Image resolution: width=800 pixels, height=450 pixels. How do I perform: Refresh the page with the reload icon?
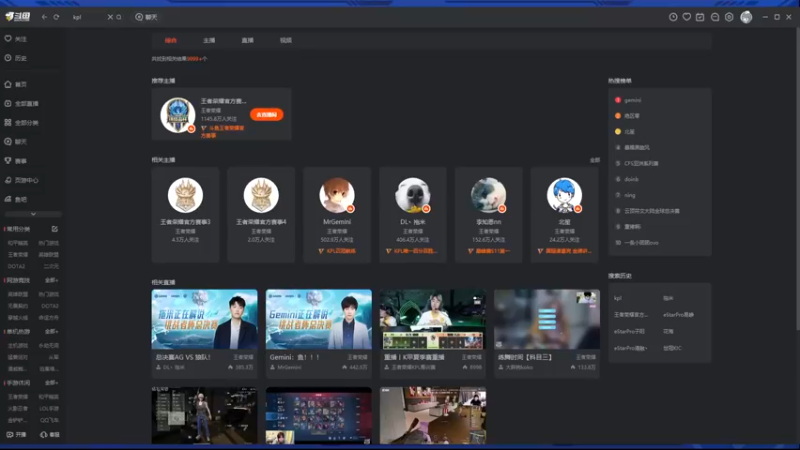coord(56,17)
